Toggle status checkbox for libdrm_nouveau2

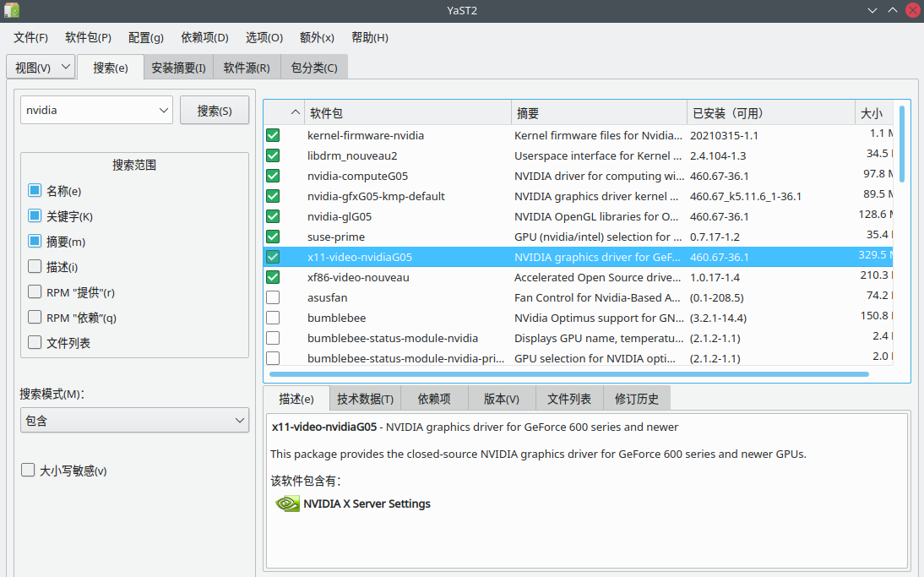[x=273, y=155]
